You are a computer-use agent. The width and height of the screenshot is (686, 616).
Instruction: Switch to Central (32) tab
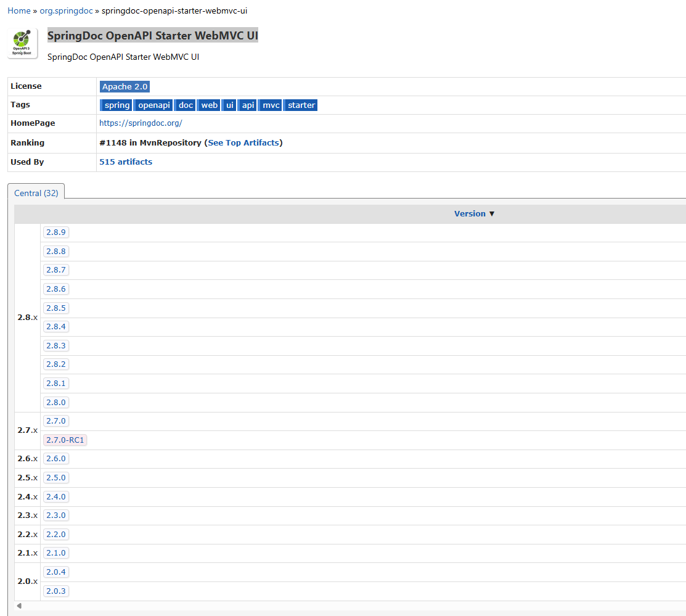36,193
